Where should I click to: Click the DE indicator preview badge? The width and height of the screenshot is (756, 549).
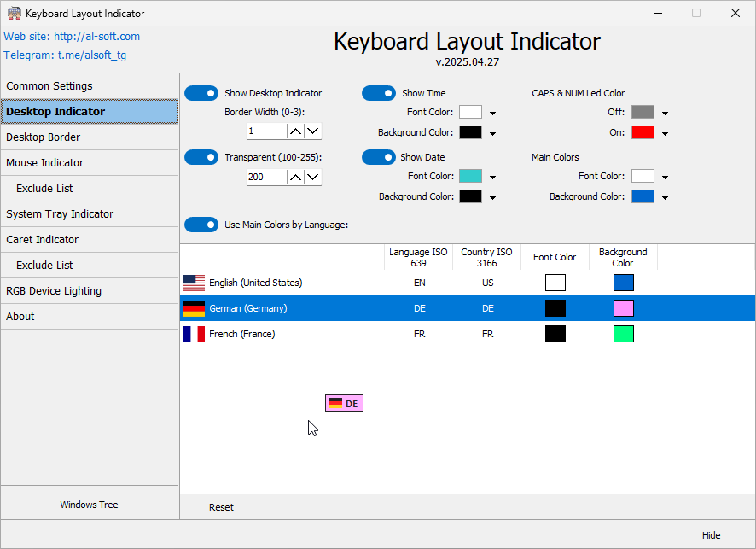click(344, 402)
